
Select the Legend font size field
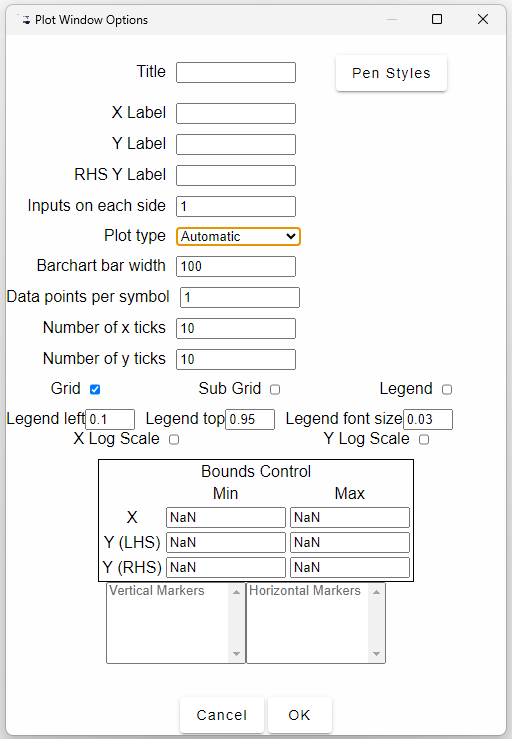428,419
